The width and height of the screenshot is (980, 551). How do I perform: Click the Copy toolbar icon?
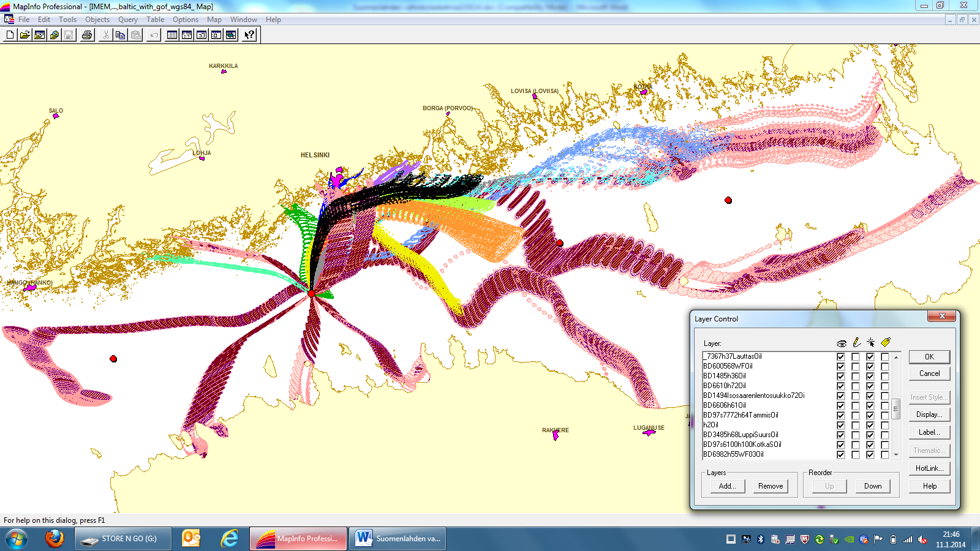pyautogui.click(x=120, y=35)
